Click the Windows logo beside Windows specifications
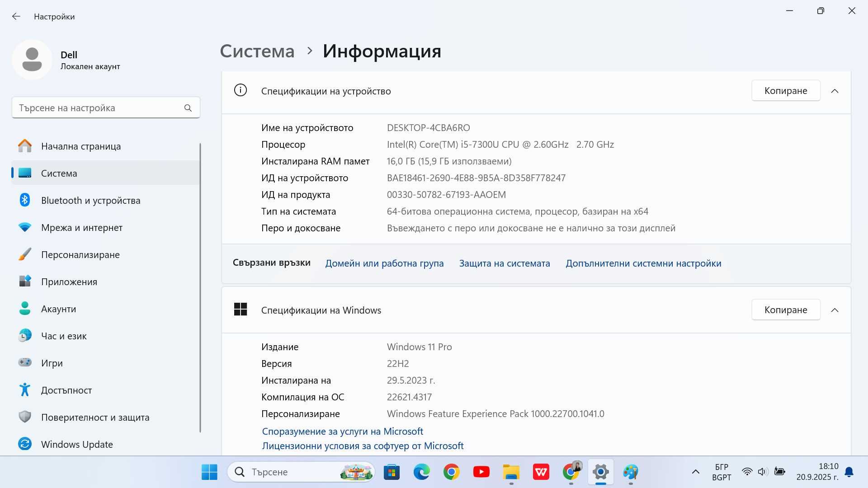Viewport: 868px width, 488px height. [241, 310]
